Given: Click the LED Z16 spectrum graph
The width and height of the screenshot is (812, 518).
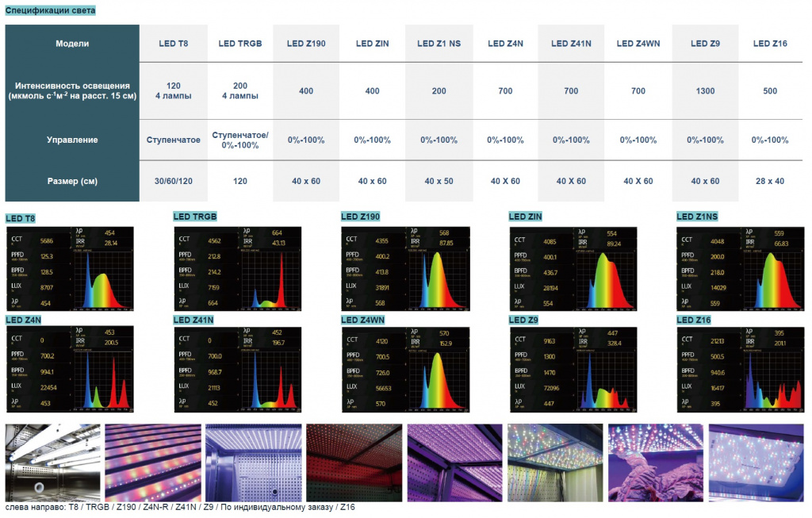Looking at the screenshot, I should 741,369.
